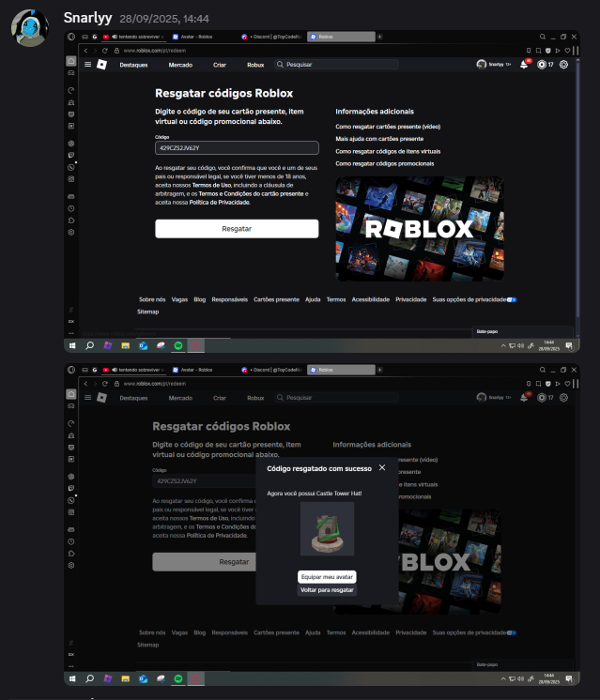Screen dimensions: 600x700
Task: In the first screenshot, open the Destaques nav item
Action: click(133, 65)
